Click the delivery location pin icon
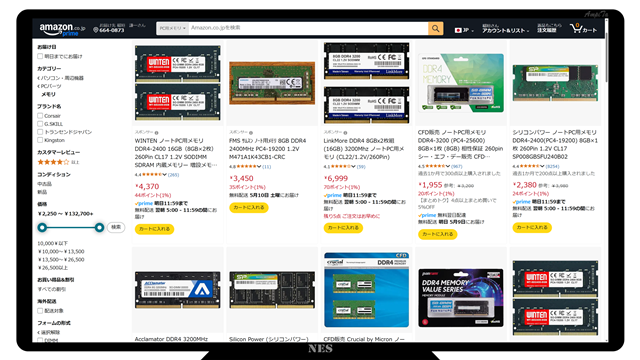Viewport: 640px width, 360px height. click(96, 30)
